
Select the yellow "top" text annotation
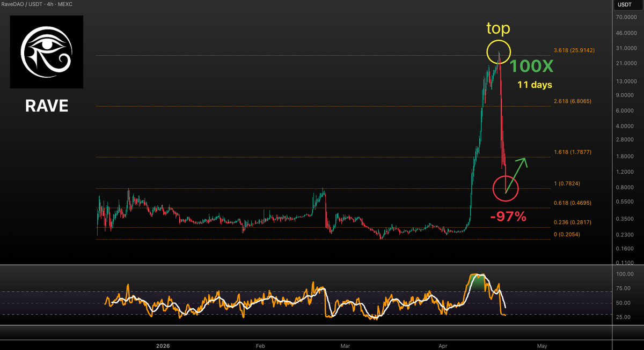[x=498, y=28]
